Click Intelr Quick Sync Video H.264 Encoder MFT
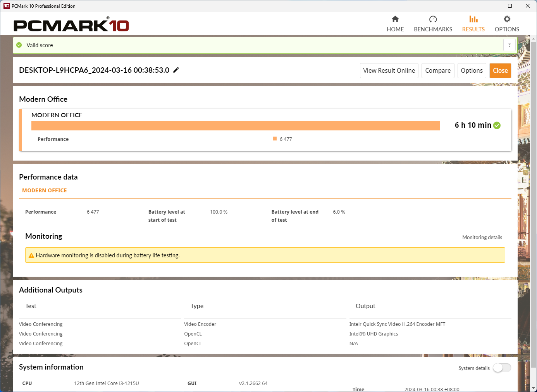Viewport: 537px width, 392px height. point(397,324)
